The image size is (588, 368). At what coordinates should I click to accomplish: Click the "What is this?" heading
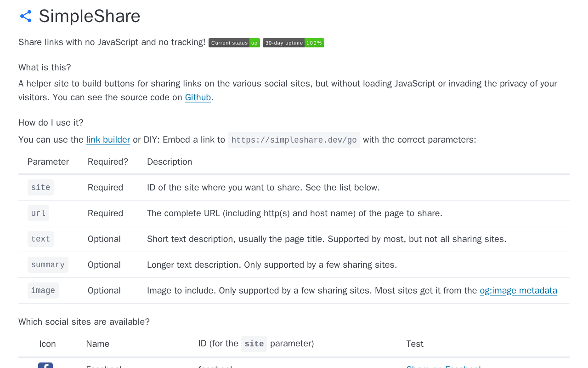(x=45, y=68)
